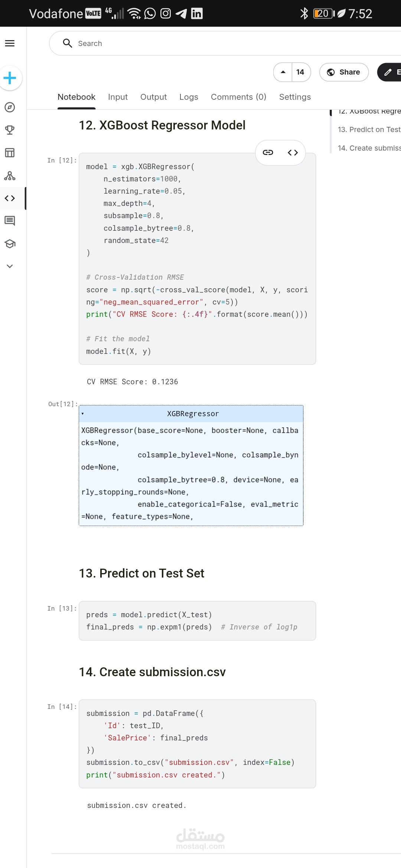Expand the sidebar more chevron
The height and width of the screenshot is (868, 401).
pos(10,266)
